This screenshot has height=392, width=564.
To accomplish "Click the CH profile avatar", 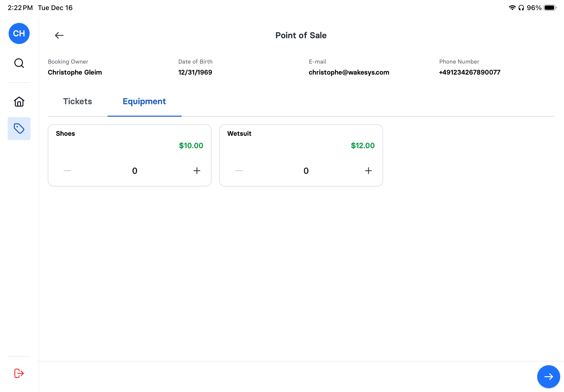I will [19, 33].
